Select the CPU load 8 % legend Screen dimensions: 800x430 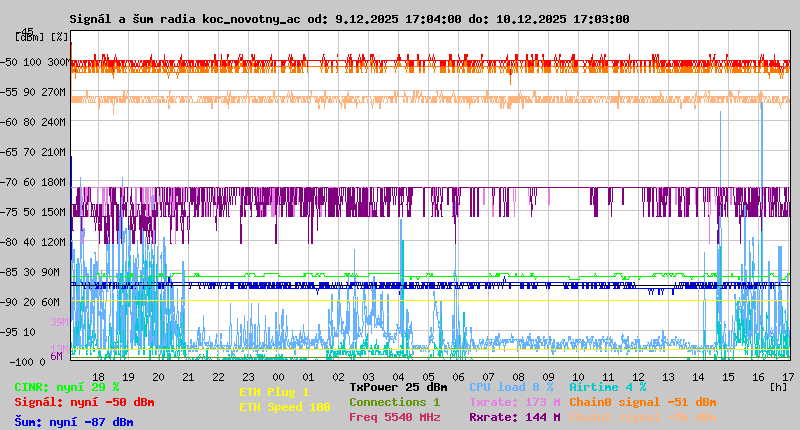point(511,387)
